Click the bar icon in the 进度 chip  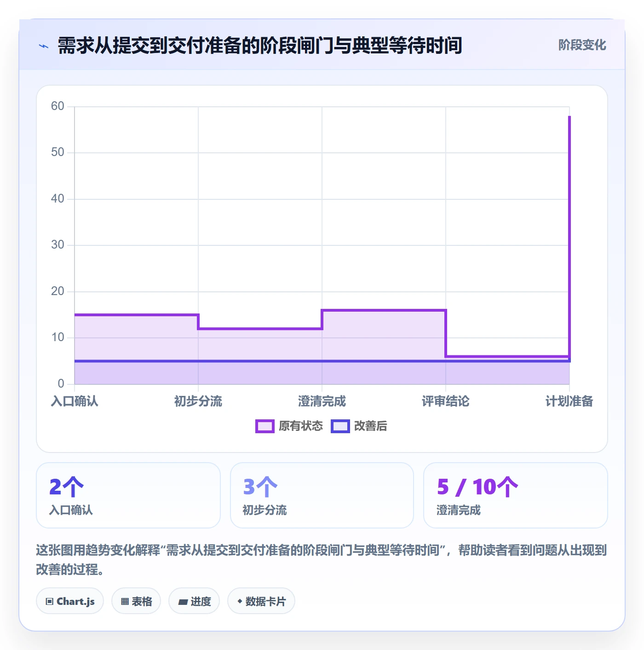(183, 602)
